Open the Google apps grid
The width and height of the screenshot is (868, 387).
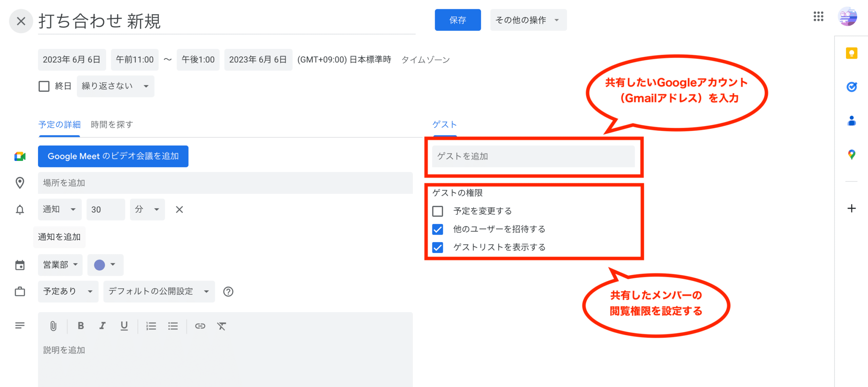818,16
